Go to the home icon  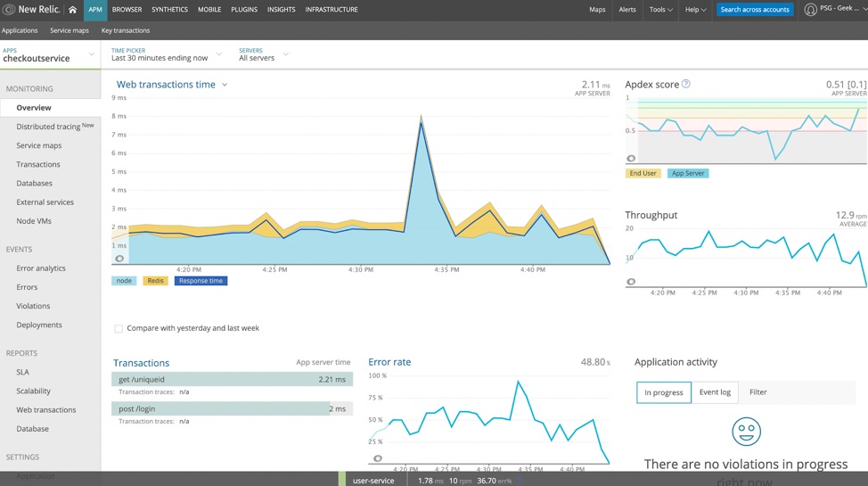point(72,10)
